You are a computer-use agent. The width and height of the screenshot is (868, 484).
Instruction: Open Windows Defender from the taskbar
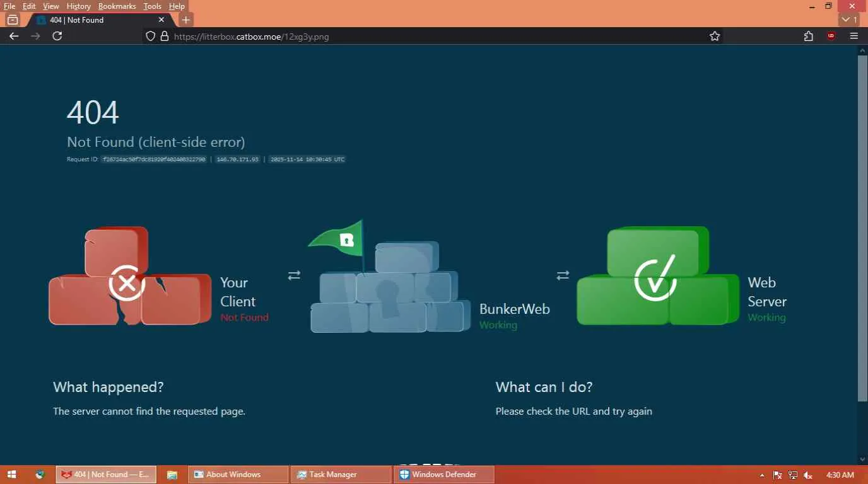coord(444,475)
